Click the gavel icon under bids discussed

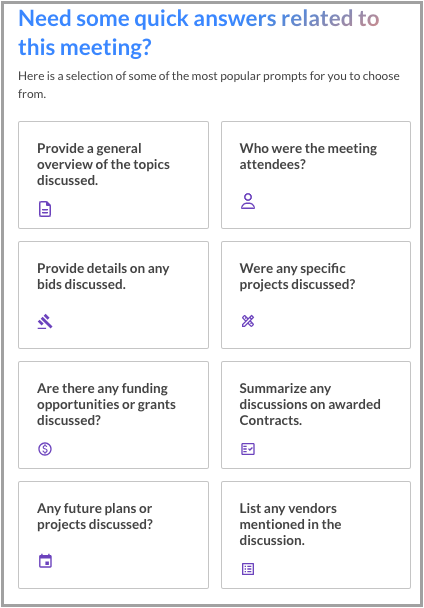tap(45, 321)
